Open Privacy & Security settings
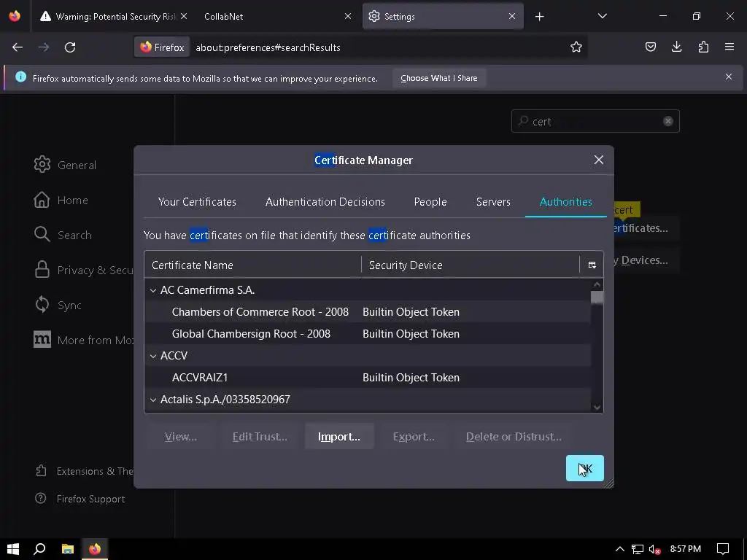This screenshot has height=560, width=747. pos(83,270)
